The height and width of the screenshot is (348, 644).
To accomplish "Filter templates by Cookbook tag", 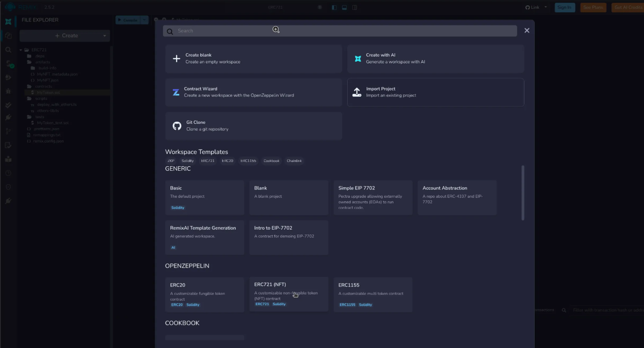I will [271, 161].
